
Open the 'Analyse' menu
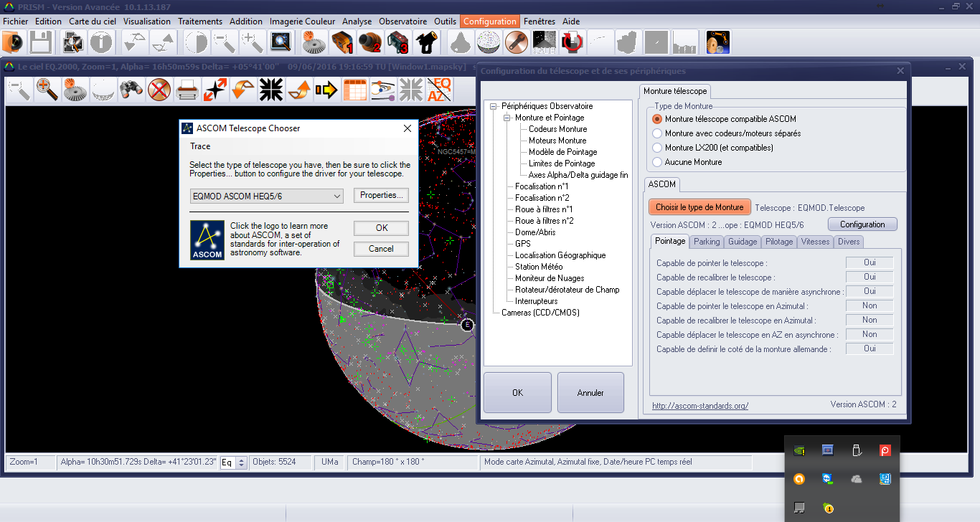click(357, 22)
